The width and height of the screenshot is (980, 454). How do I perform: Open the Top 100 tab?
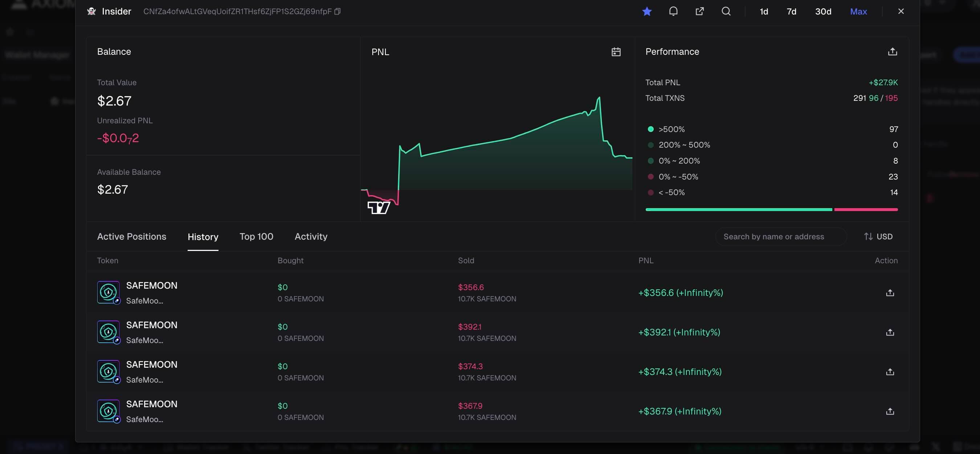pos(256,236)
